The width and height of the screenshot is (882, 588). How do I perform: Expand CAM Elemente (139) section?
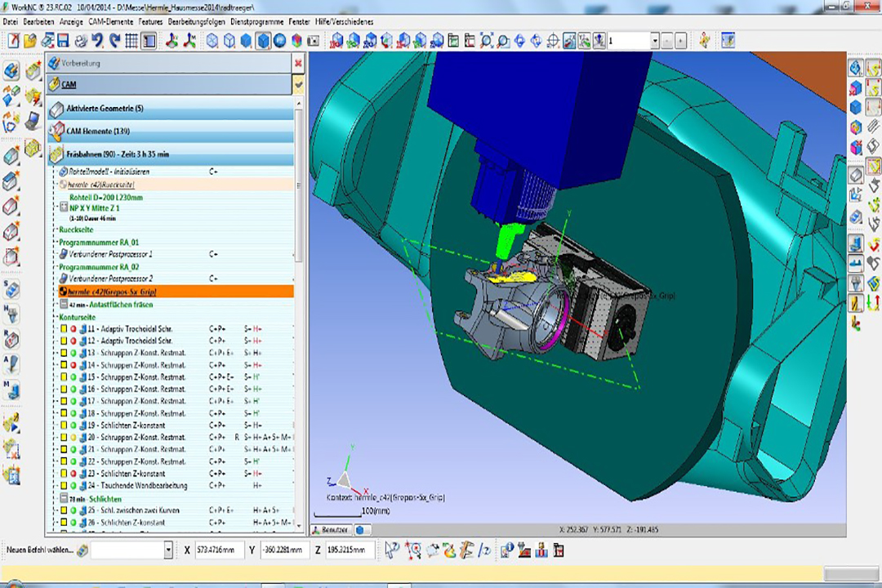[x=170, y=131]
